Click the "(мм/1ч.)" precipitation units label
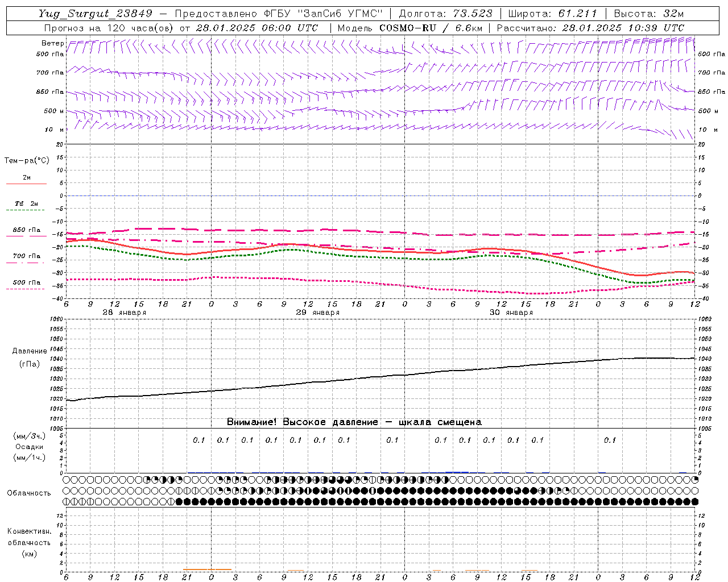 pyautogui.click(x=30, y=458)
